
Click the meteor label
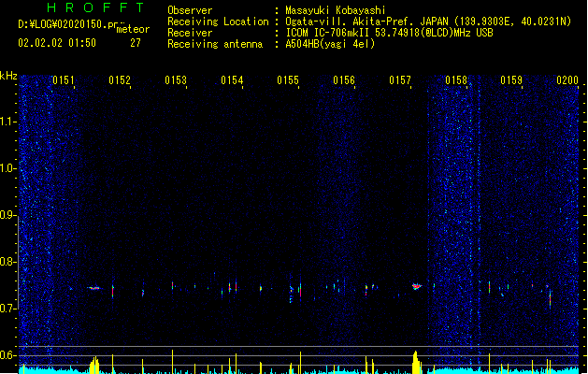coord(133,29)
